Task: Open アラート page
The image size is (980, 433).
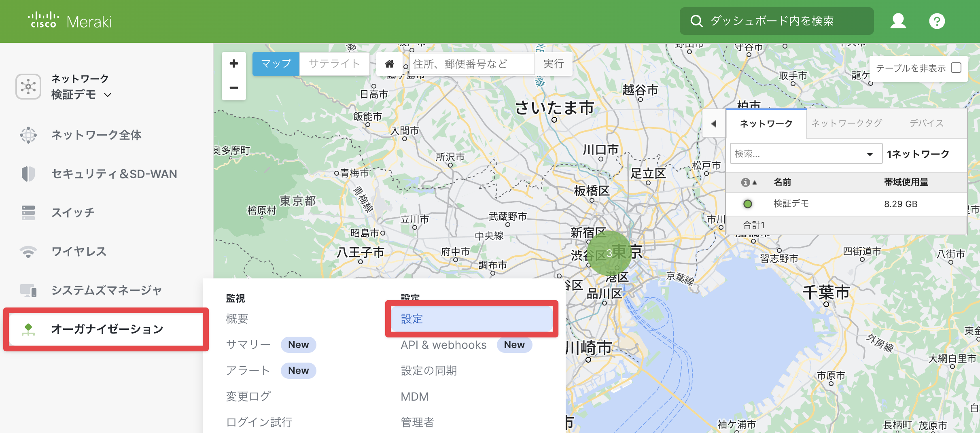Action: coord(248,371)
